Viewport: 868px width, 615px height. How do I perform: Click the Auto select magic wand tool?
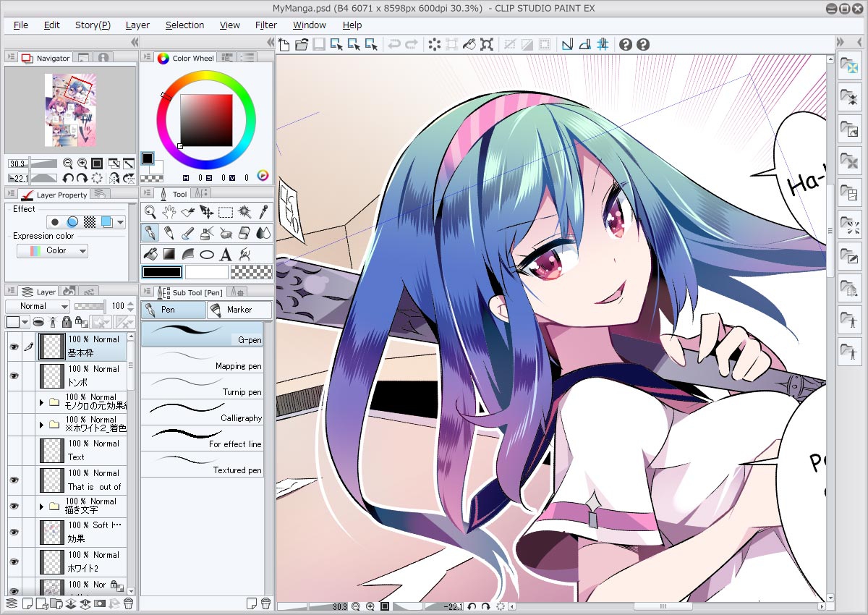(244, 212)
